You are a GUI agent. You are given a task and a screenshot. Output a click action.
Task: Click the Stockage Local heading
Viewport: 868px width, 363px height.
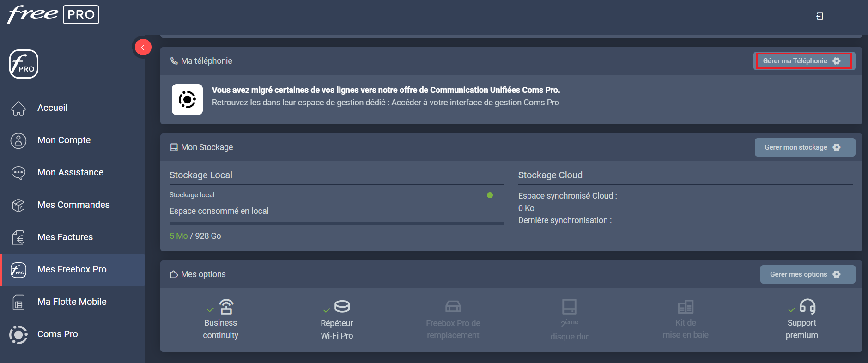(x=201, y=175)
